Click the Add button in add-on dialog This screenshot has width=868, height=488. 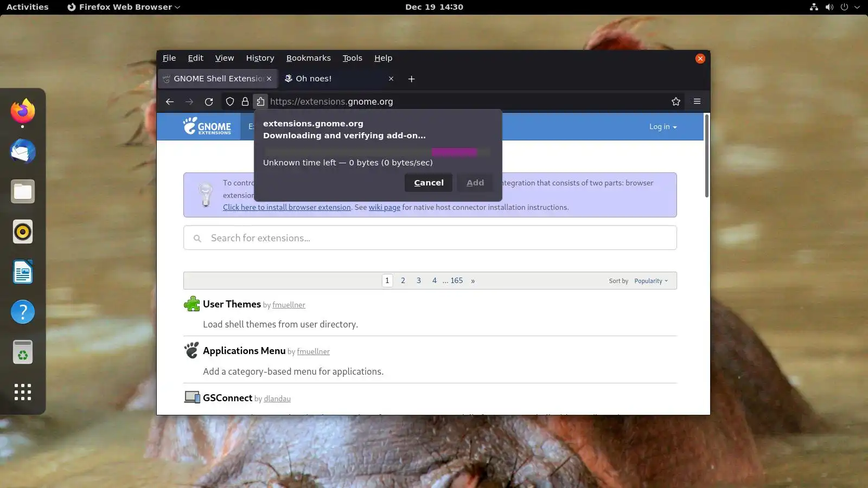tap(475, 183)
